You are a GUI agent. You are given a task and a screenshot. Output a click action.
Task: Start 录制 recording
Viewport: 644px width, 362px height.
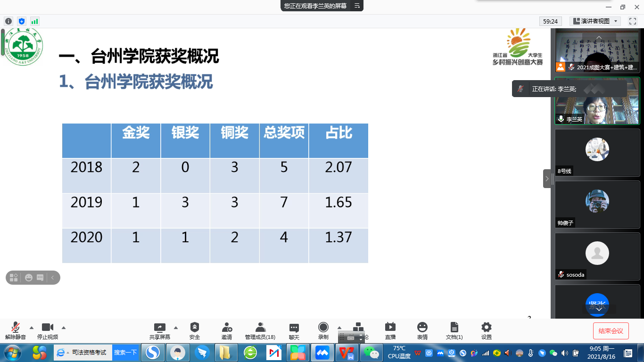click(323, 330)
